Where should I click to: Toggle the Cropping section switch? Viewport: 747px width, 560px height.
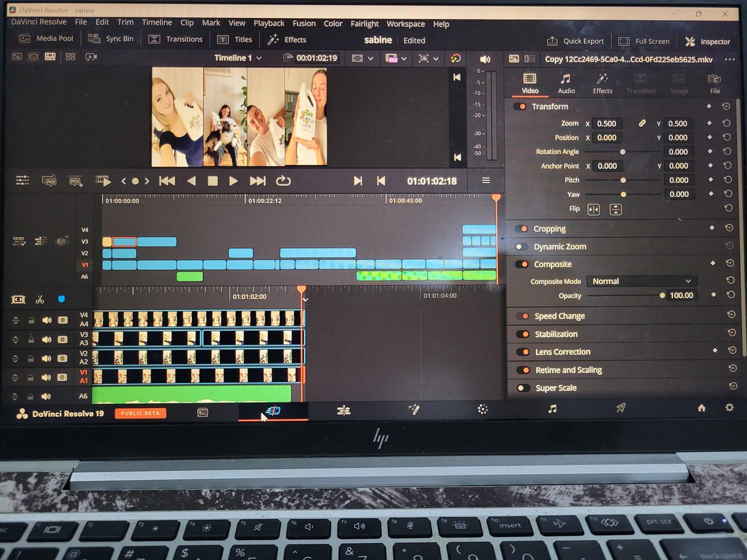point(521,229)
